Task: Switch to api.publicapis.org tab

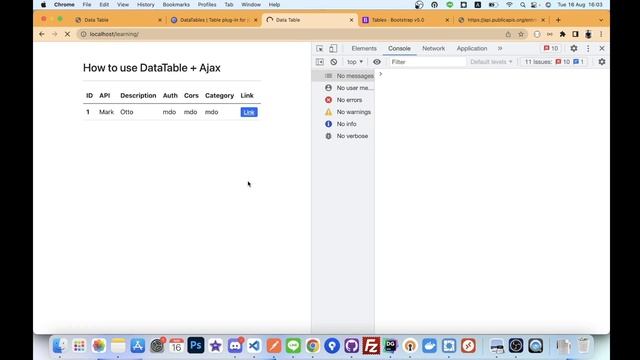Action: (501, 20)
